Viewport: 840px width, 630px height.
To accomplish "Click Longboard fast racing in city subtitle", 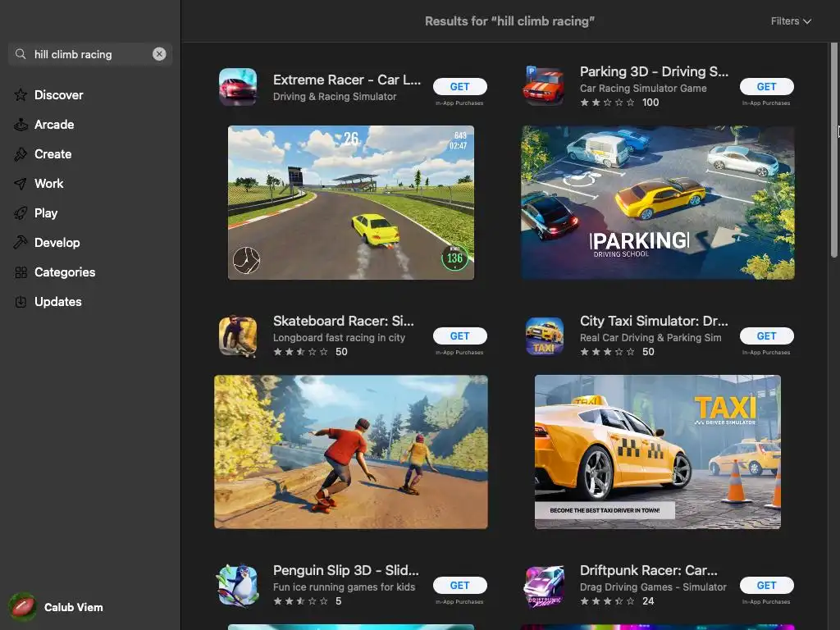I will [339, 338].
